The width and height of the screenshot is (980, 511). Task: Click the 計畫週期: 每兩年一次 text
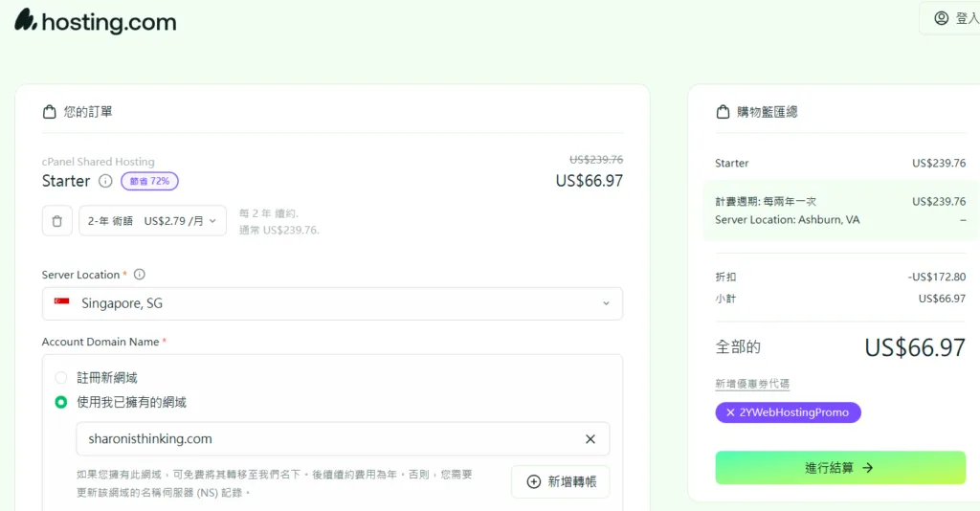tap(766, 201)
